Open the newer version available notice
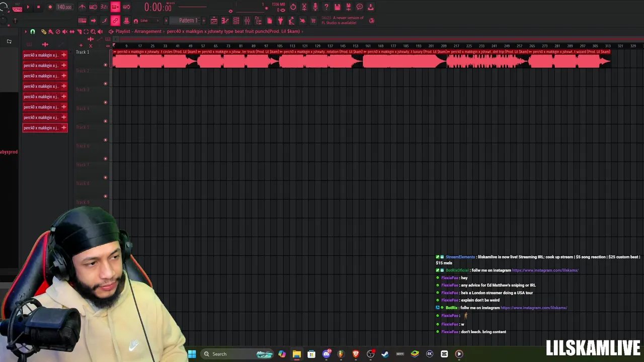 point(343,20)
